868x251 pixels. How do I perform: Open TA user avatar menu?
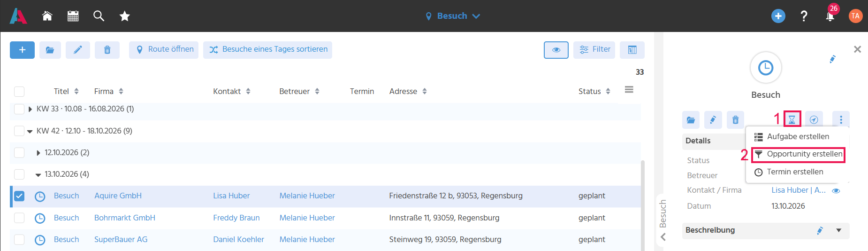click(856, 16)
